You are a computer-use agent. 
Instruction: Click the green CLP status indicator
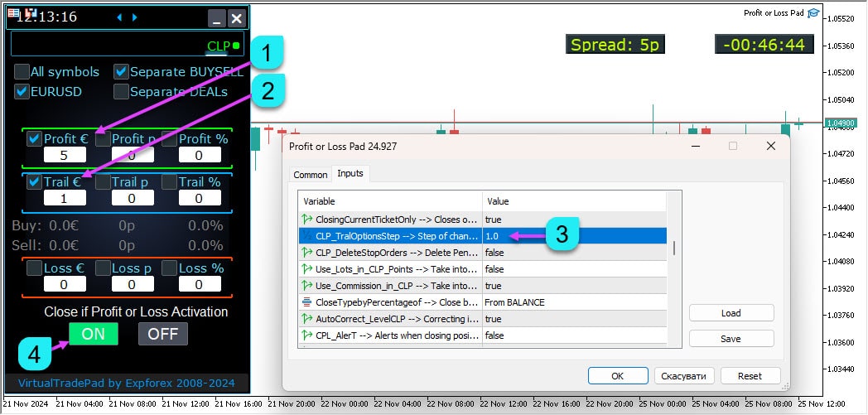click(236, 46)
